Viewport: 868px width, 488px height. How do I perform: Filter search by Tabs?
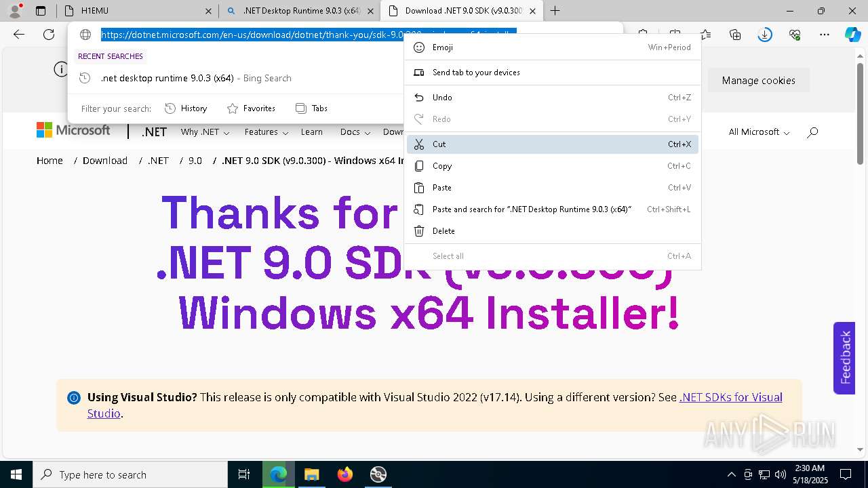click(312, 108)
